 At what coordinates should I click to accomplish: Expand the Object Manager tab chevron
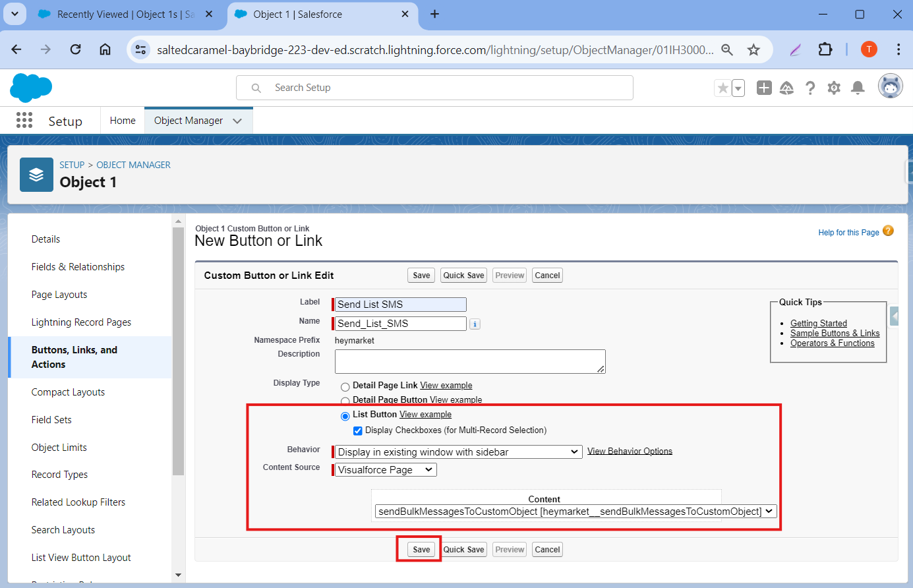[237, 121]
